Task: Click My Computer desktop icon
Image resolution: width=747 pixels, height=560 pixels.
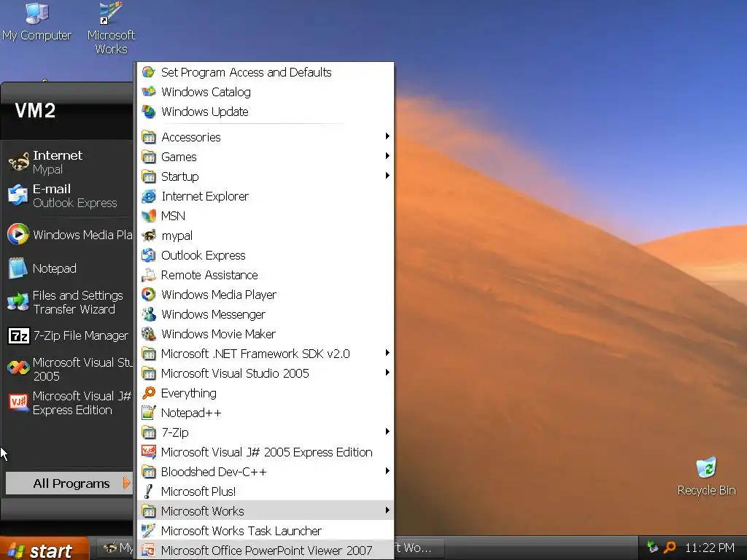Action: pyautogui.click(x=36, y=13)
